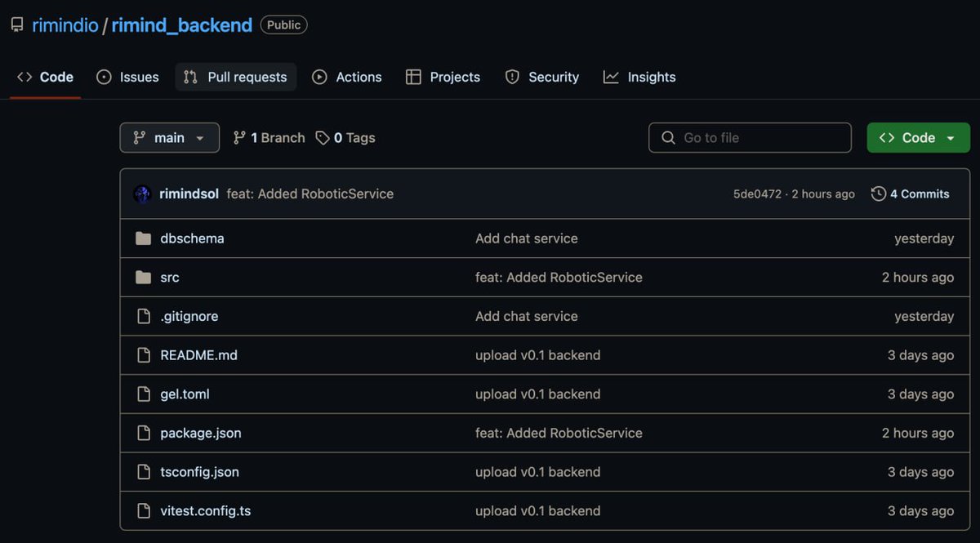Click 'yesterday' timestamp in dbschema row

pos(924,238)
